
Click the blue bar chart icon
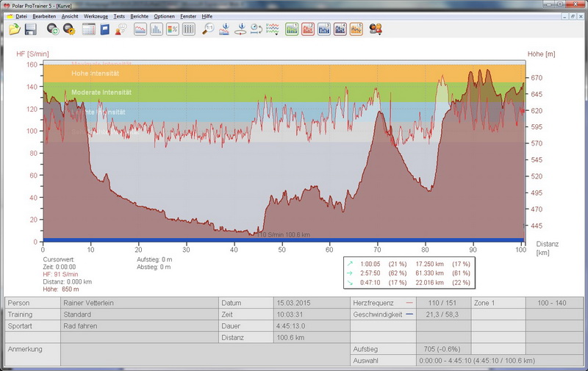coord(157,29)
